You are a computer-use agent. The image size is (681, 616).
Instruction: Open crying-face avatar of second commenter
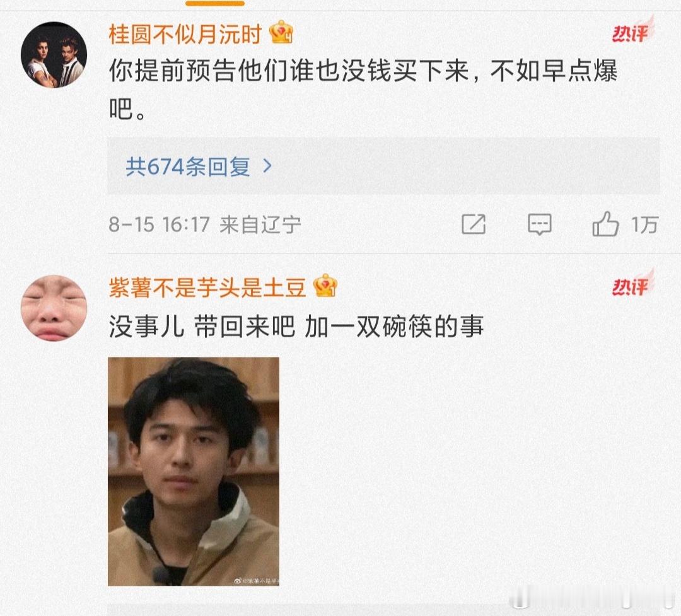click(x=54, y=308)
